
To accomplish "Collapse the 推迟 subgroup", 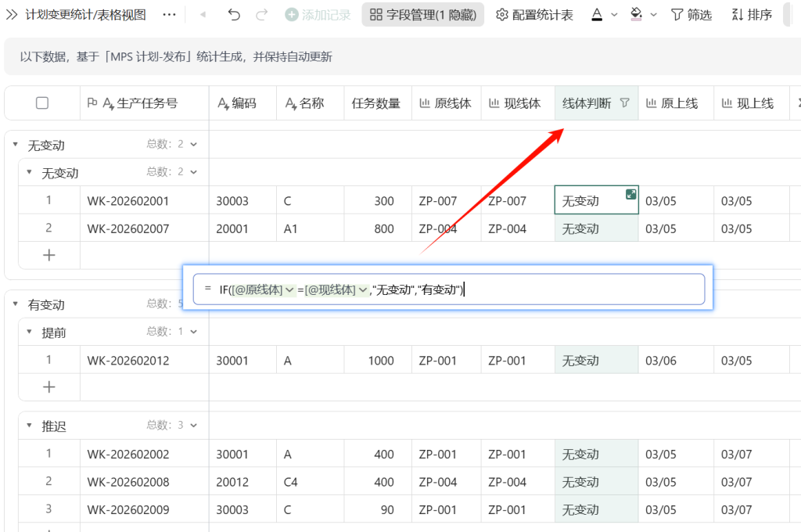I will coord(29,426).
